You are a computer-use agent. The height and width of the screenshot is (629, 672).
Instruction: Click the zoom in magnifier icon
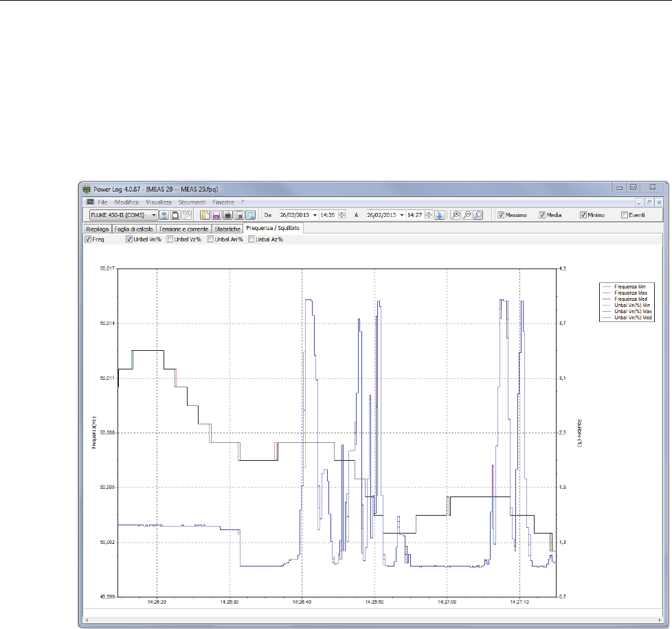tap(456, 215)
